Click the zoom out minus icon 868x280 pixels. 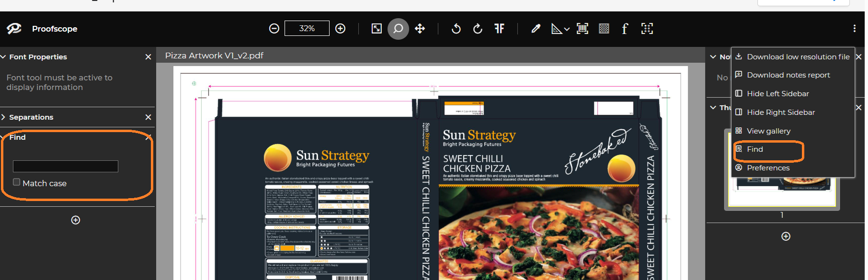click(x=274, y=29)
